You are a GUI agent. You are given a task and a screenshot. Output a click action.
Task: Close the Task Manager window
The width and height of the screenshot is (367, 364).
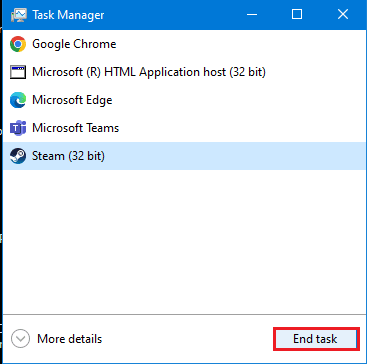[x=343, y=15]
